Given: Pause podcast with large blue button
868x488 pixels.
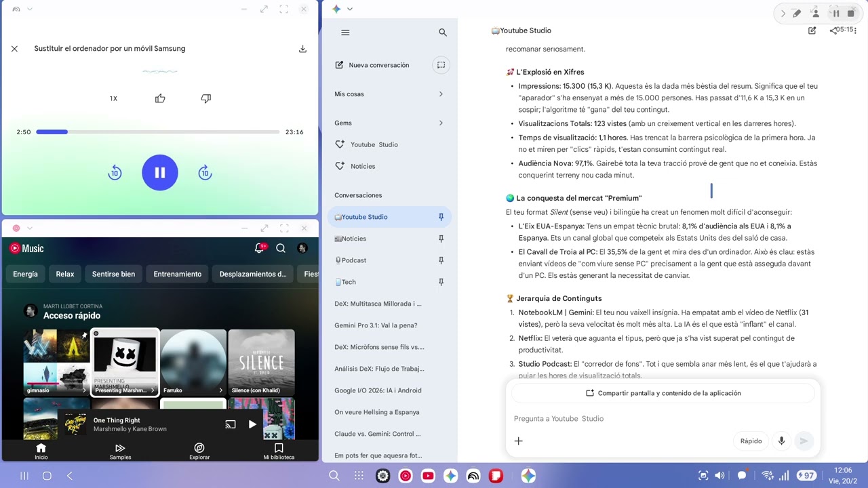Looking at the screenshot, I should tap(159, 173).
